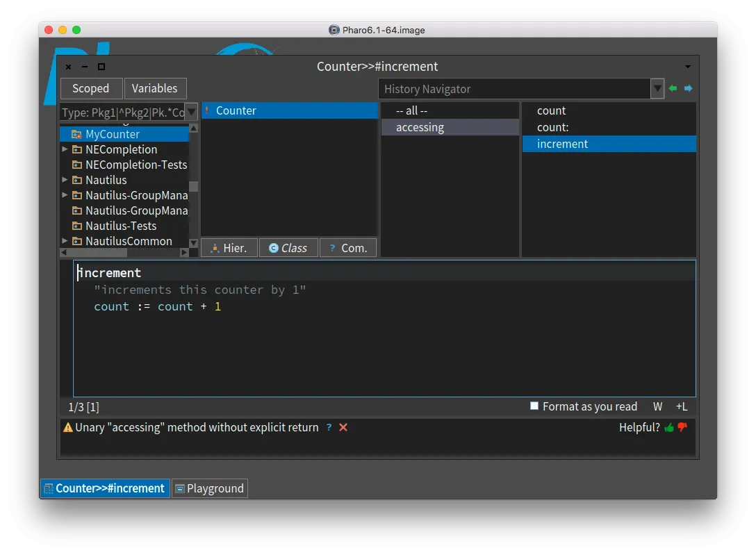Click the package list horizontal scroll right arrow
The image size is (756, 555).
[x=184, y=252]
